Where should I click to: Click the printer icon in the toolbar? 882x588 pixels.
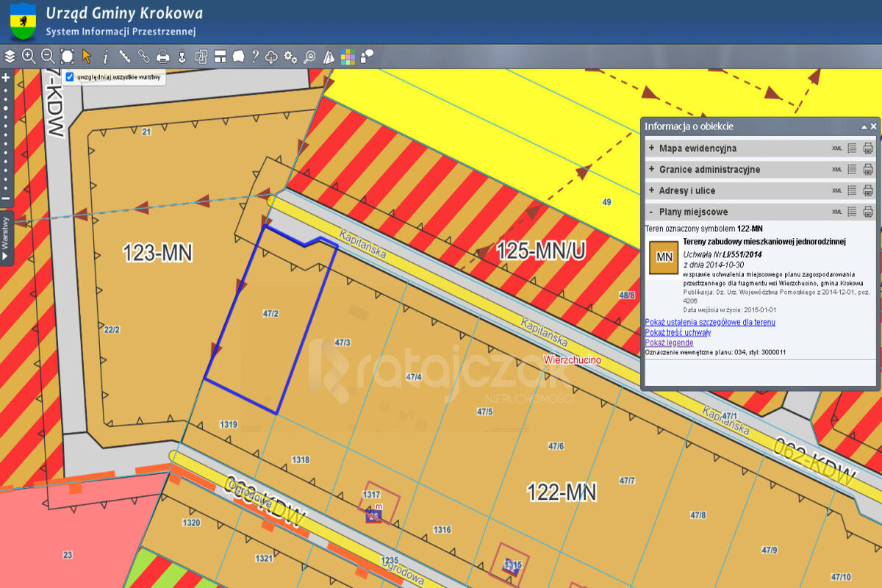pos(163,56)
